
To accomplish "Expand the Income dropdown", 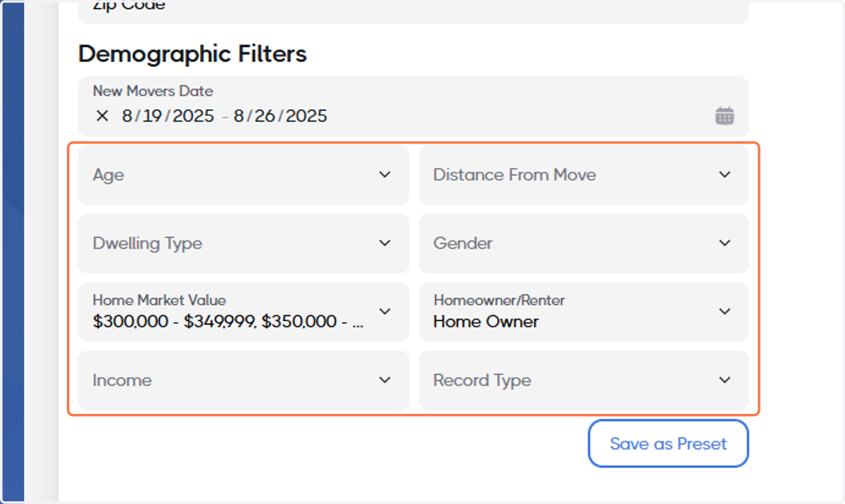I will (244, 380).
